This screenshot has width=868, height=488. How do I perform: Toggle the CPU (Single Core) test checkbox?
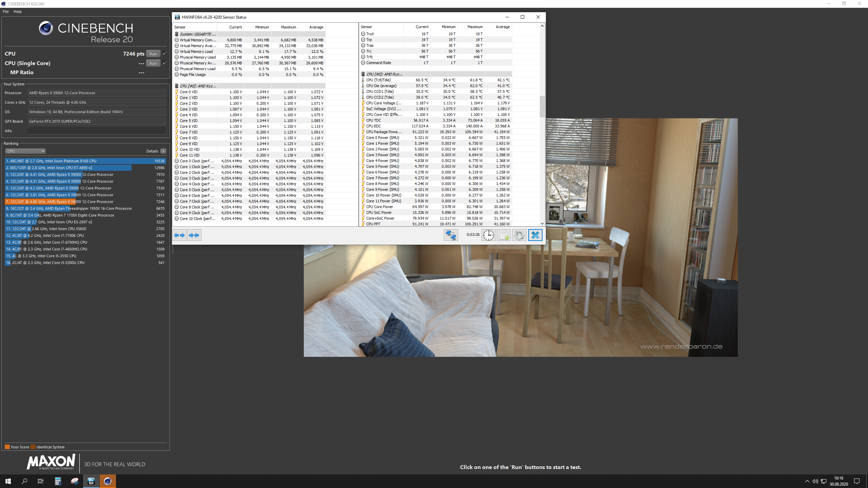[x=165, y=63]
